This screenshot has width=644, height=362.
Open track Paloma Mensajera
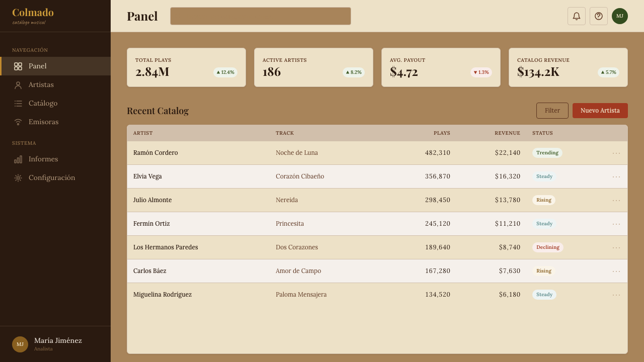(x=301, y=295)
